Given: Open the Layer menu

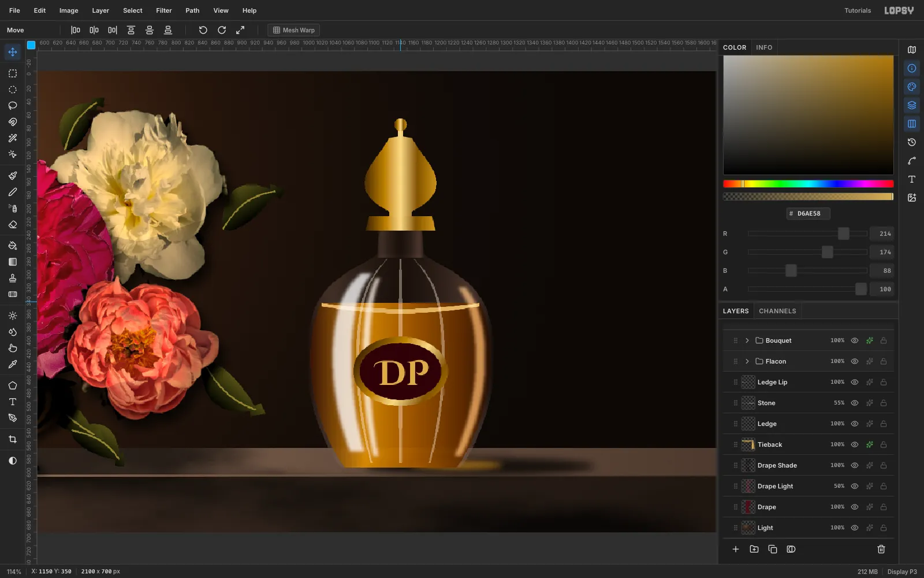Looking at the screenshot, I should click(100, 10).
